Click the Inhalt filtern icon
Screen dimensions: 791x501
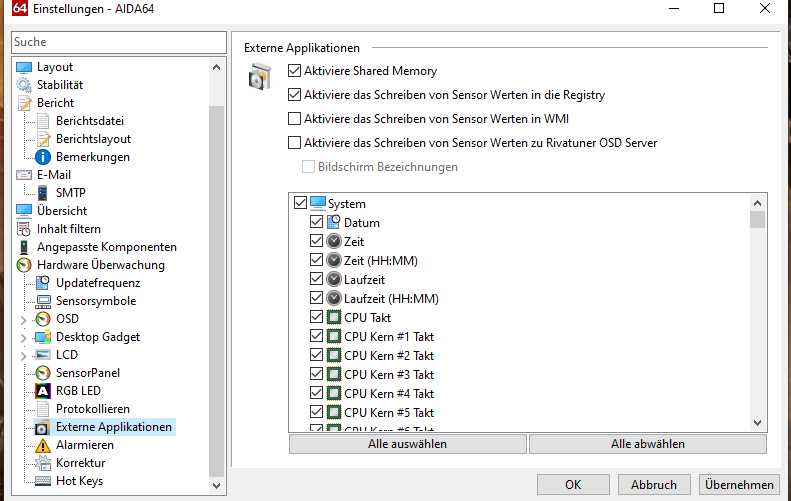point(24,229)
